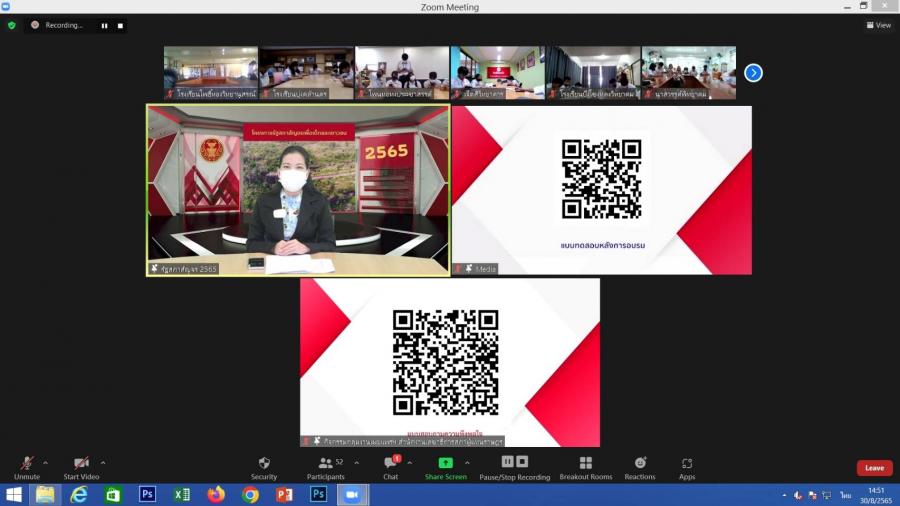Expand audio options arrow beside Unmute
The height and width of the screenshot is (506, 900).
[x=45, y=463]
